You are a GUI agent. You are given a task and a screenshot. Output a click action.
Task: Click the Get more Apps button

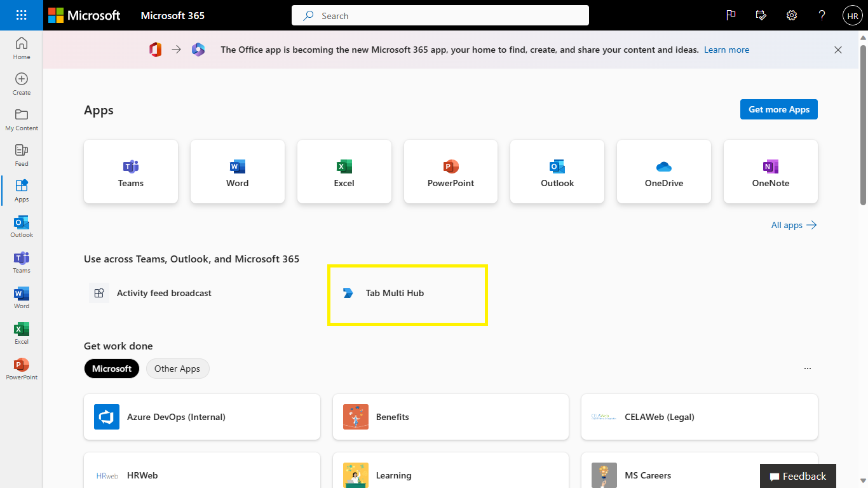click(x=779, y=109)
